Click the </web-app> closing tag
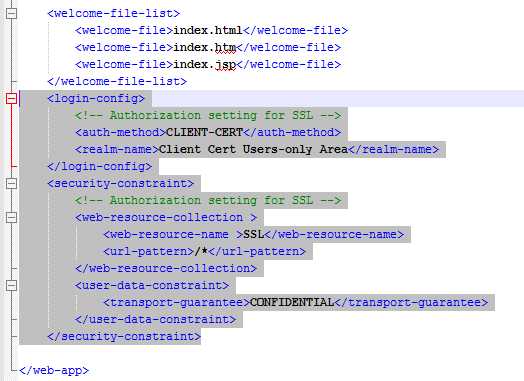524x381 pixels. (x=54, y=371)
